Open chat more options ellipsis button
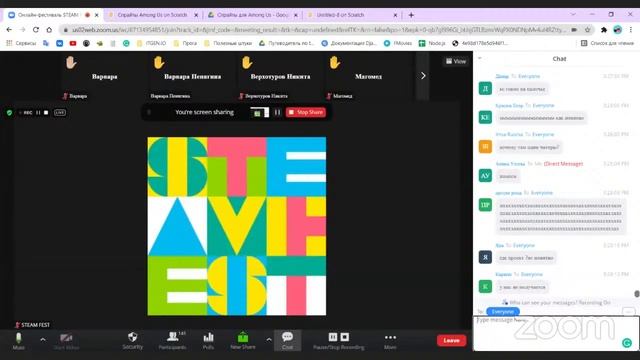The height and width of the screenshot is (360, 640). point(629,311)
